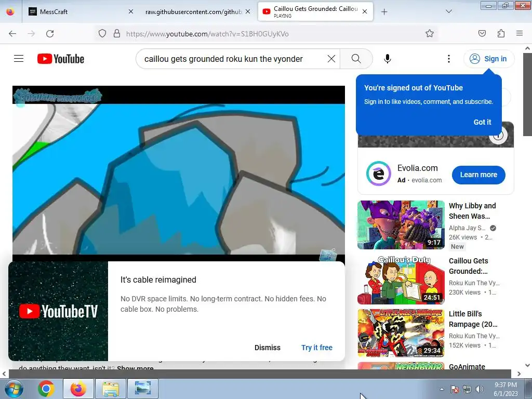This screenshot has width=532, height=399.
Task: Click the sidebar scroll down arrow
Action: (528, 365)
